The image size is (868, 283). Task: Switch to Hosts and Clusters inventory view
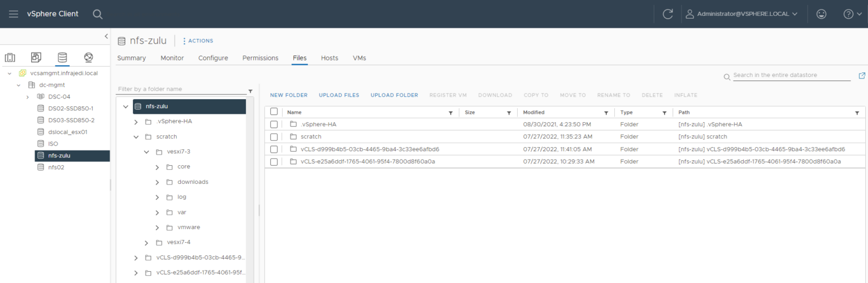tap(10, 57)
